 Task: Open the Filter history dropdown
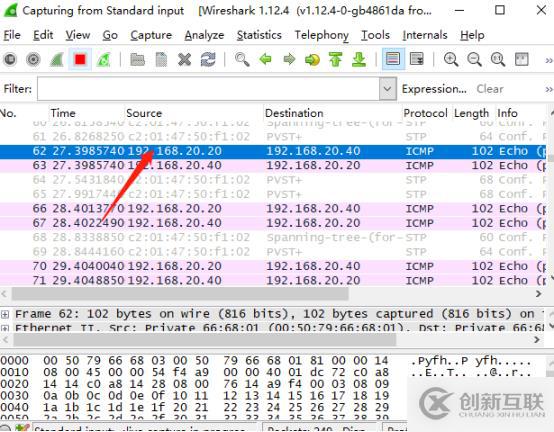(388, 89)
